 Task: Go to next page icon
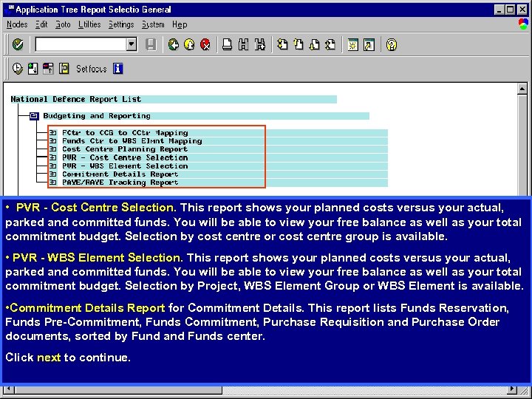coord(315,44)
